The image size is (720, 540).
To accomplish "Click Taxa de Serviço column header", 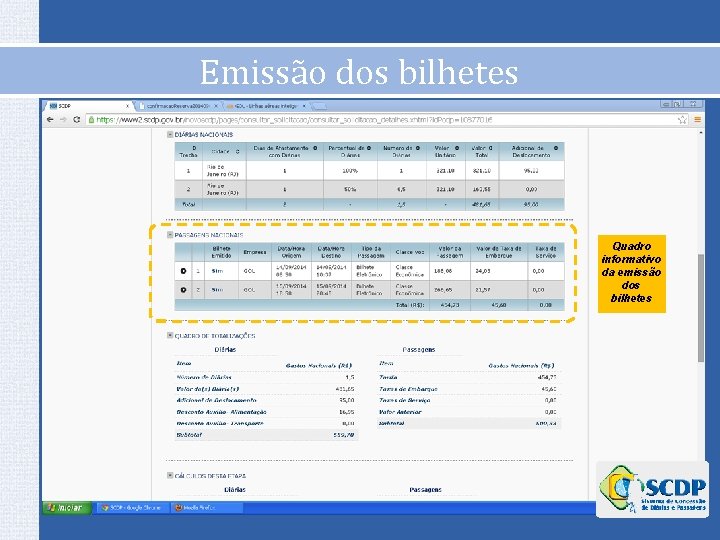I will (546, 252).
